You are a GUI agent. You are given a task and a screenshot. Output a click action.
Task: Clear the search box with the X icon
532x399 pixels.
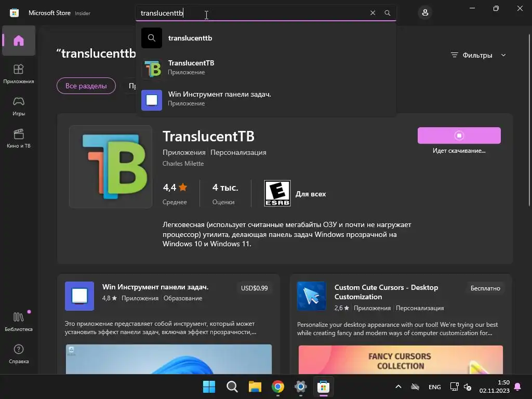(373, 13)
